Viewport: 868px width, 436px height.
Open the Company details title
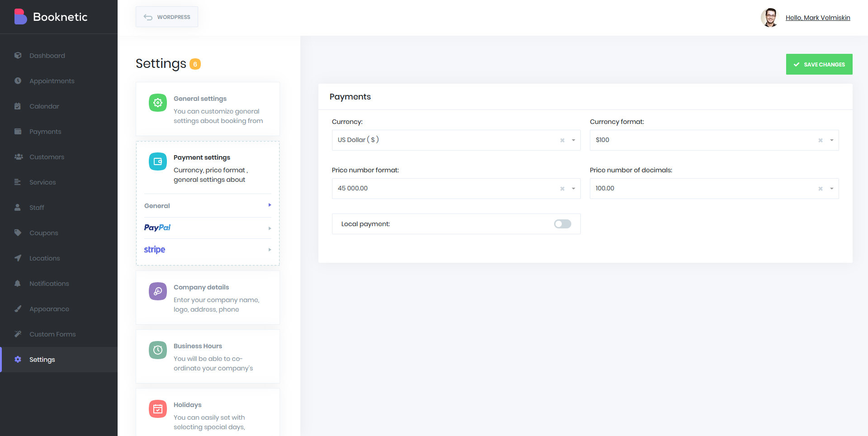pyautogui.click(x=201, y=287)
